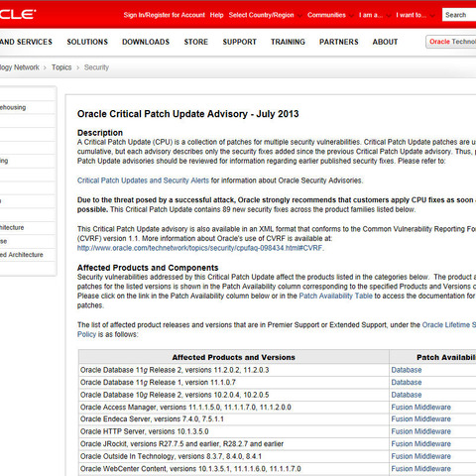
Task: Click the Oracle Technology button
Action: tap(451, 42)
